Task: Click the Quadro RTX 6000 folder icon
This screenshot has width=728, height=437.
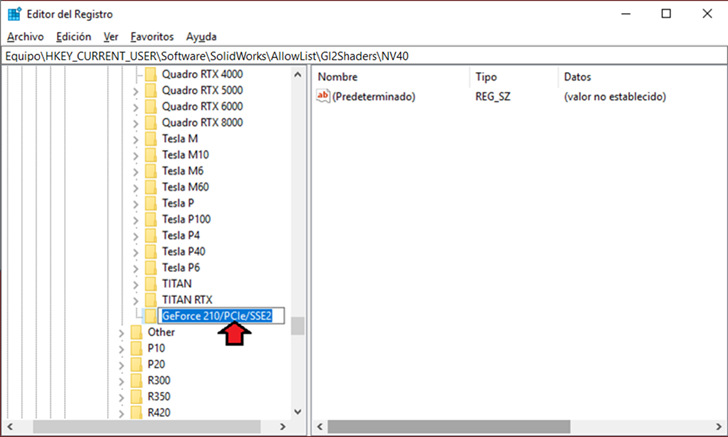Action: click(150, 107)
